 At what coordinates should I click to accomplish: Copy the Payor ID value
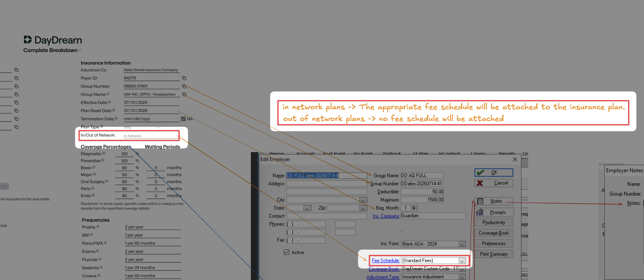(184, 78)
